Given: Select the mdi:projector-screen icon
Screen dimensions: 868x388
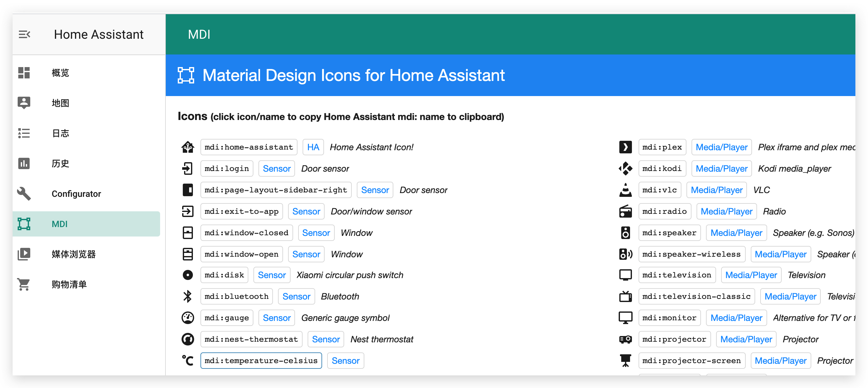Looking at the screenshot, I should tap(625, 360).
